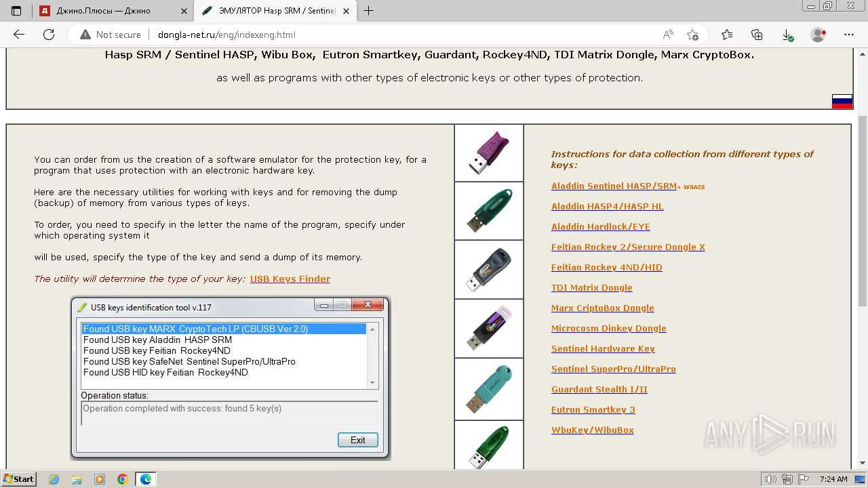Open Microcosm Dinkey Dongle link
This screenshot has height=488, width=868.
pos(609,329)
